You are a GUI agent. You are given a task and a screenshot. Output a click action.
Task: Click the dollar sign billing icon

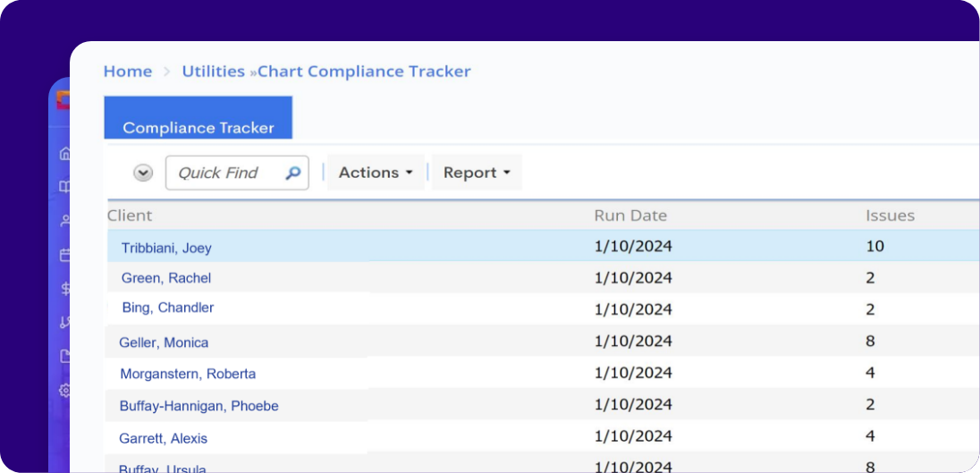pyautogui.click(x=64, y=289)
